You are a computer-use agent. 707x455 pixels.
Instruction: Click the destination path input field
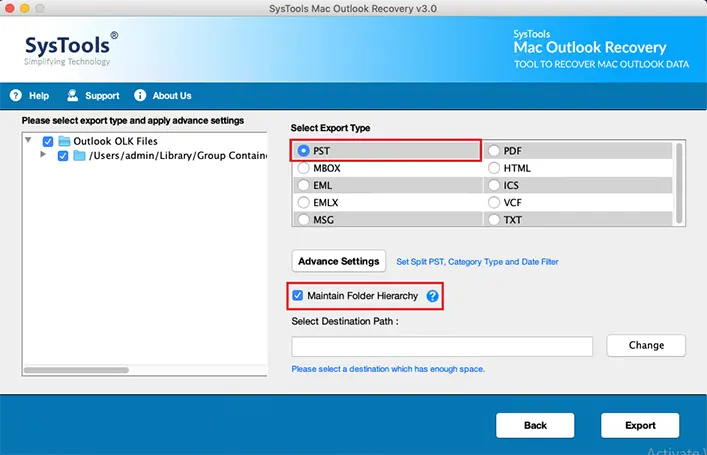point(442,346)
